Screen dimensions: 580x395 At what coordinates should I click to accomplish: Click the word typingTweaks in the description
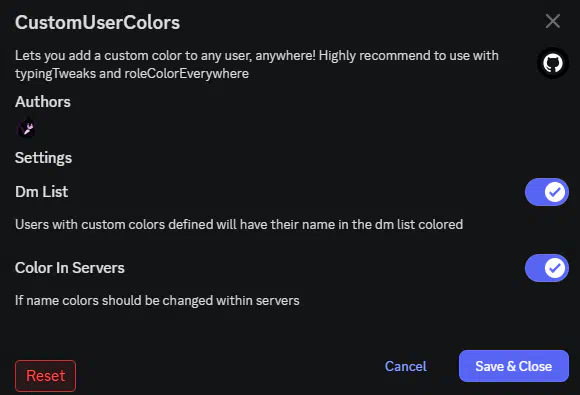point(55,74)
